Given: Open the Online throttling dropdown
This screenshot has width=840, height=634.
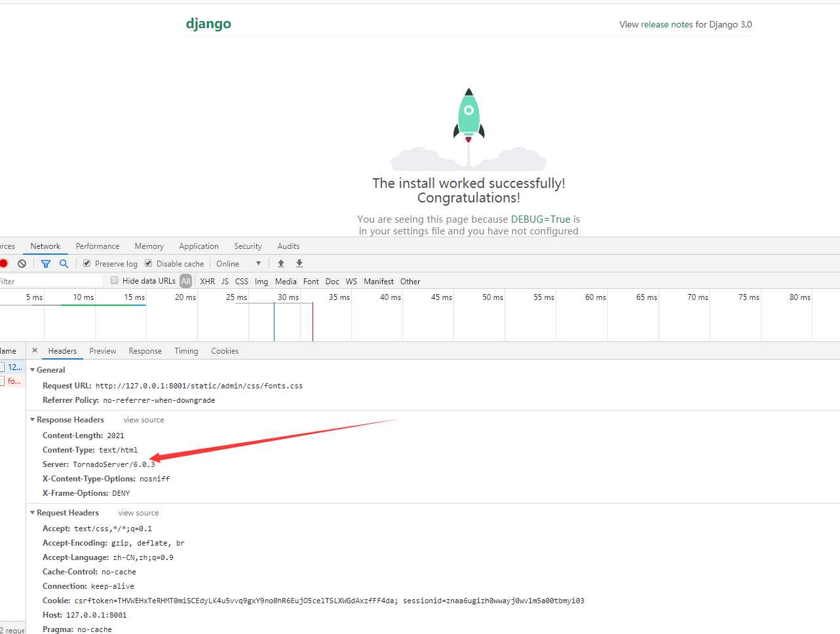Looking at the screenshot, I should (x=239, y=263).
